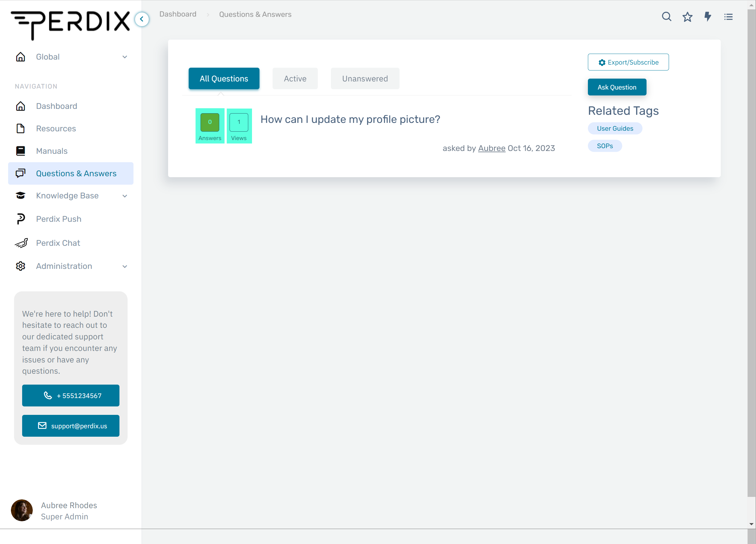Open the search icon in header
This screenshot has height=544, width=756.
point(666,16)
